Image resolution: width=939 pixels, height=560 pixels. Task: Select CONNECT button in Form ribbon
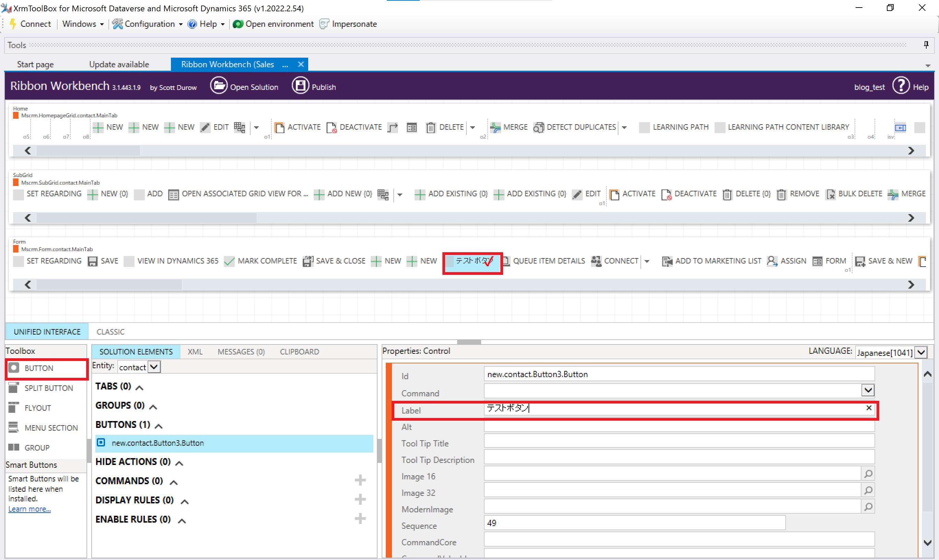tap(615, 261)
